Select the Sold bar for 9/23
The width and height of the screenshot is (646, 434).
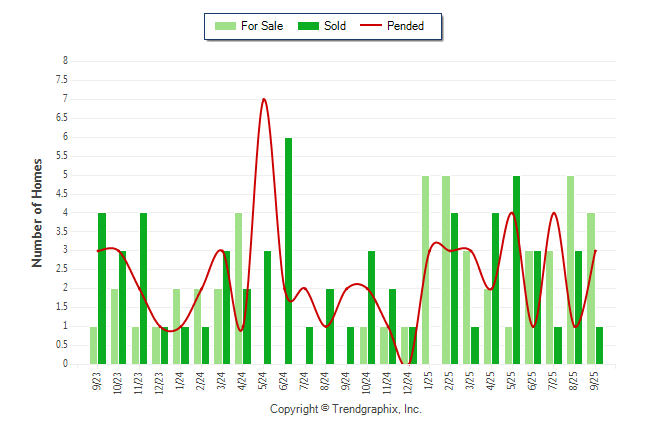tap(102, 289)
